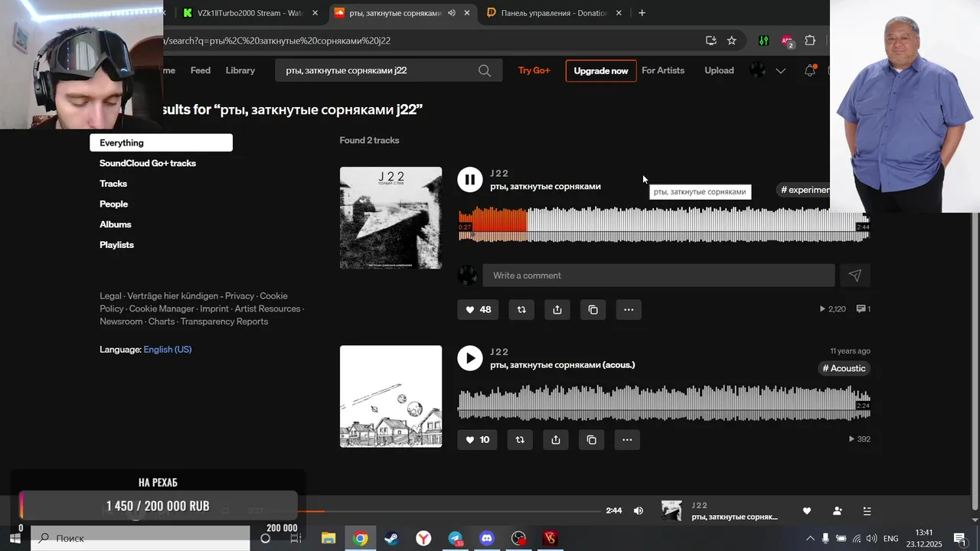The image size is (980, 551).
Task: Open Telegram from the taskbar
Action: (456, 539)
